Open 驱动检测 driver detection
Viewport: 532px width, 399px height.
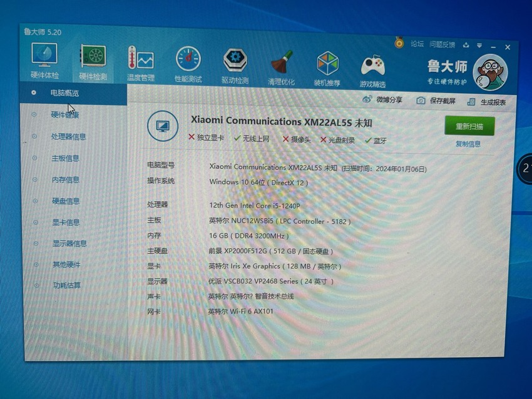(235, 66)
